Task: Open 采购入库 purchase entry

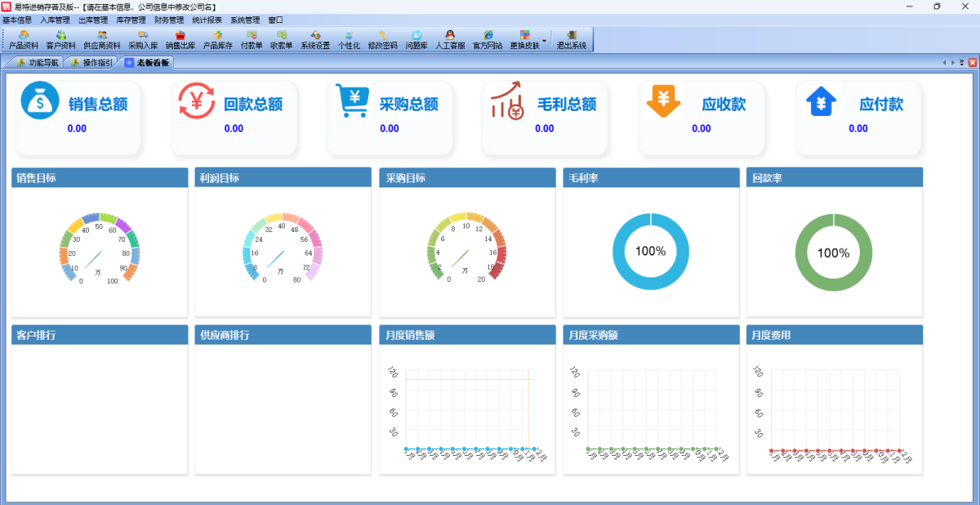Action: pos(143,39)
